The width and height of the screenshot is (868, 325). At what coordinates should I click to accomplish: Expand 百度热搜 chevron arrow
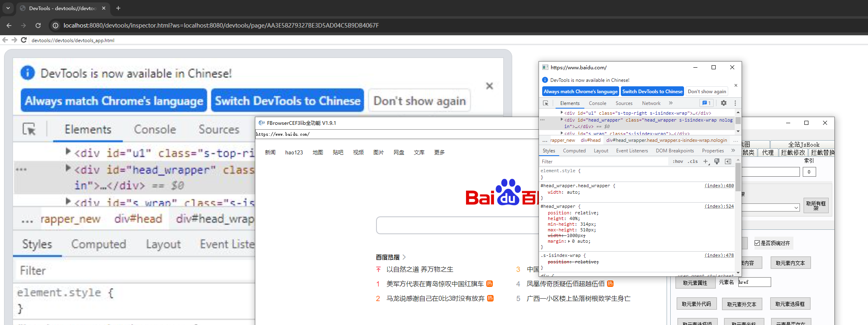point(404,257)
